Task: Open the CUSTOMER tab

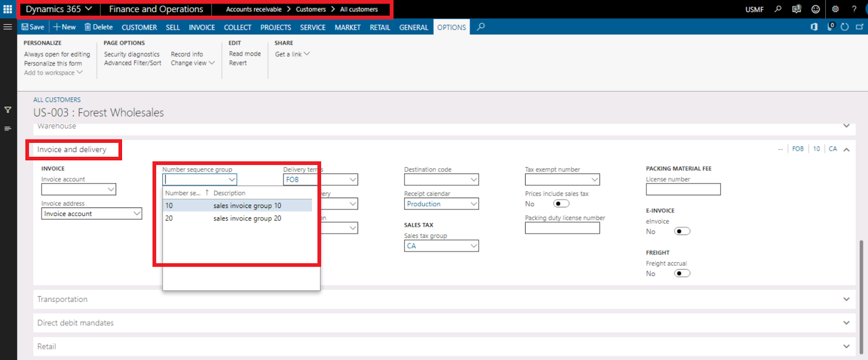Action: 139,27
